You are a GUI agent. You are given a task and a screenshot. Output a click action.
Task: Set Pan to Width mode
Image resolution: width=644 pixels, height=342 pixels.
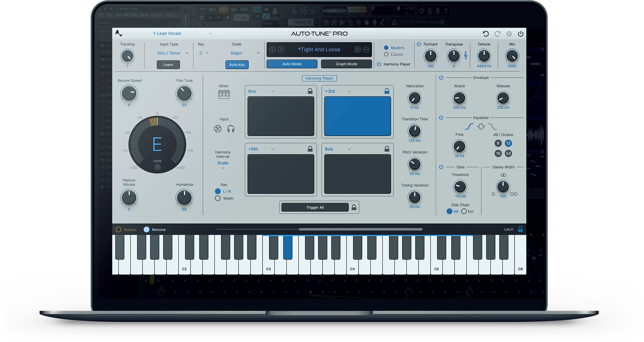218,198
